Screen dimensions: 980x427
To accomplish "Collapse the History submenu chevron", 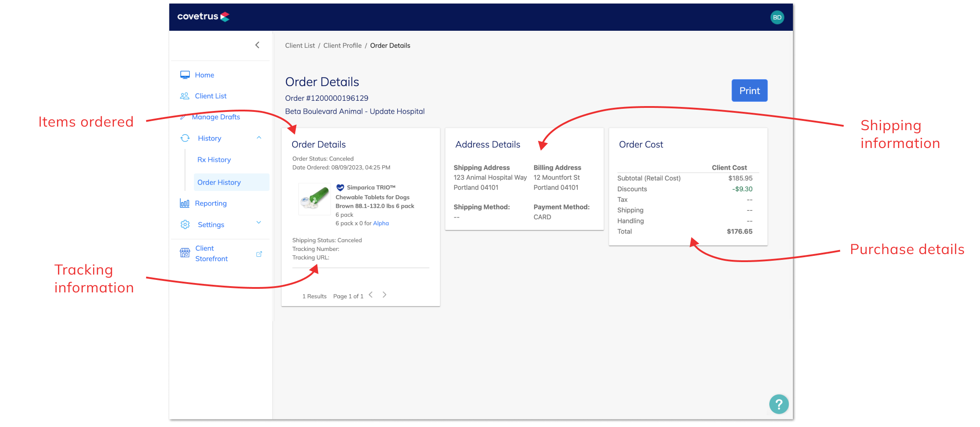I will [259, 137].
